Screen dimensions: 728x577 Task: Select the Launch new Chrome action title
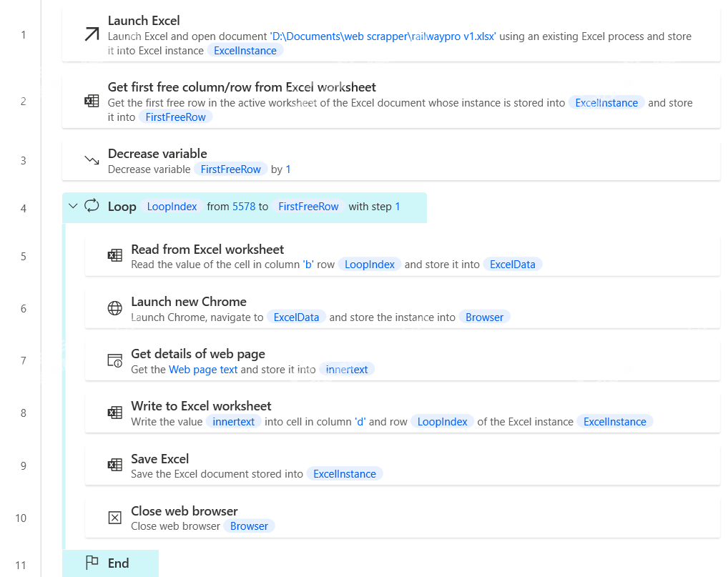tap(189, 302)
